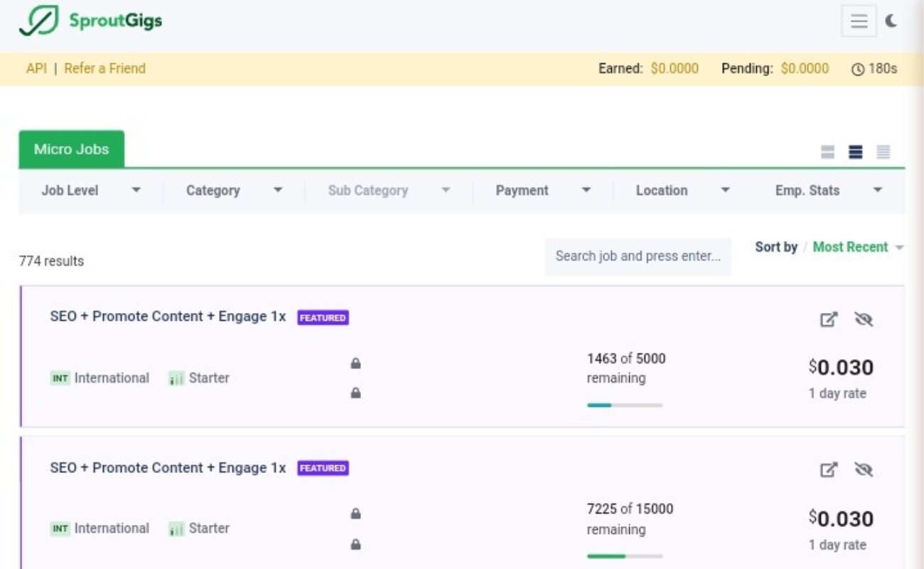924x569 pixels.
Task: Open first SEO + Promote Content job title
Action: click(168, 317)
